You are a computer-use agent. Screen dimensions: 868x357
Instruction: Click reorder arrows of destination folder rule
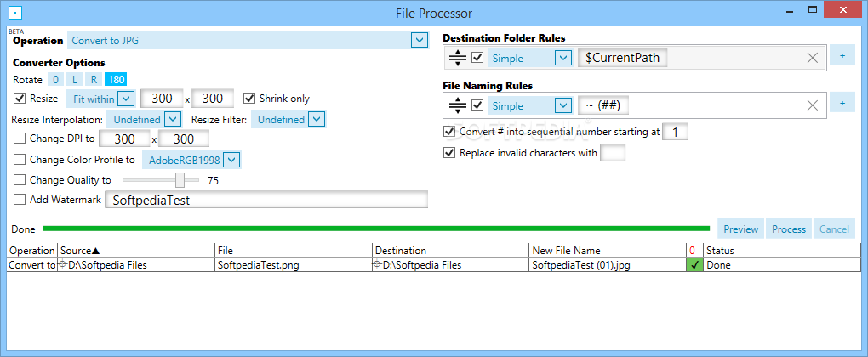point(457,58)
